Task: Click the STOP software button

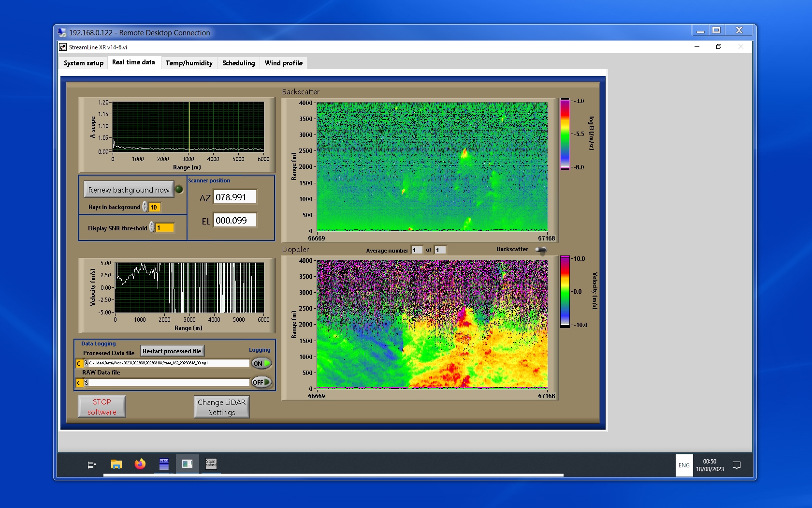Action: [102, 407]
